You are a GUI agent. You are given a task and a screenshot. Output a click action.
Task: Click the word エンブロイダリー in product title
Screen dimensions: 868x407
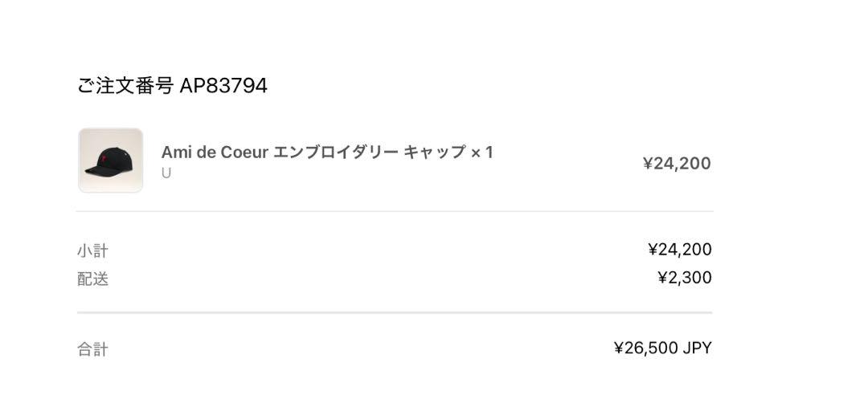pos(337,152)
